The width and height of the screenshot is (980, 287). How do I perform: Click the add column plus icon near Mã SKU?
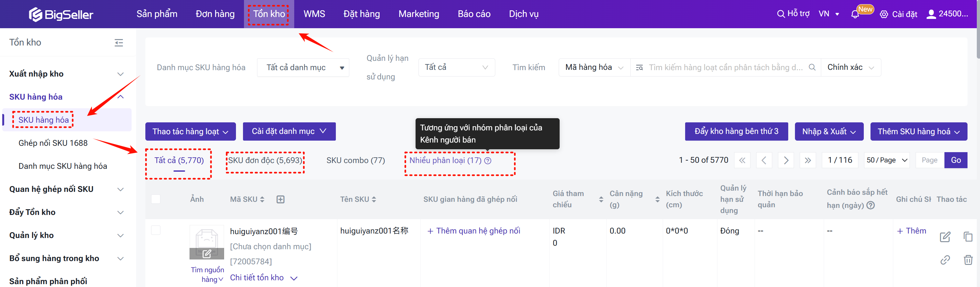(x=280, y=200)
